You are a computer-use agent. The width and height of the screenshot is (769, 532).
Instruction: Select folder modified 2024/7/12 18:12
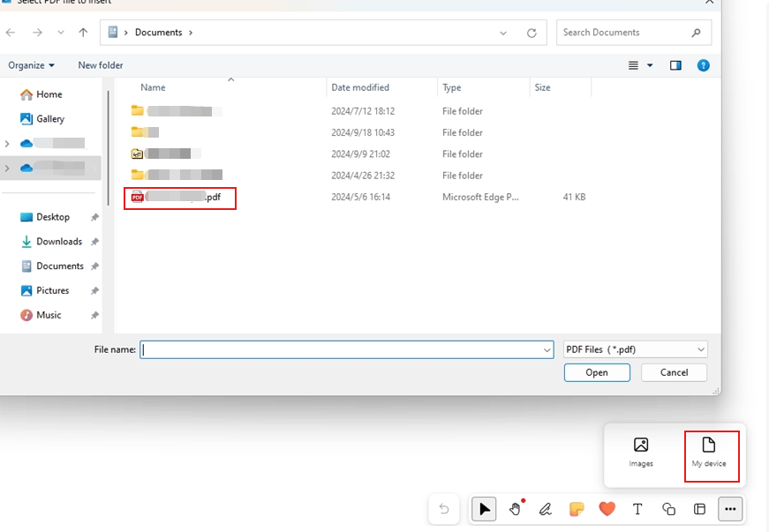click(x=358, y=111)
